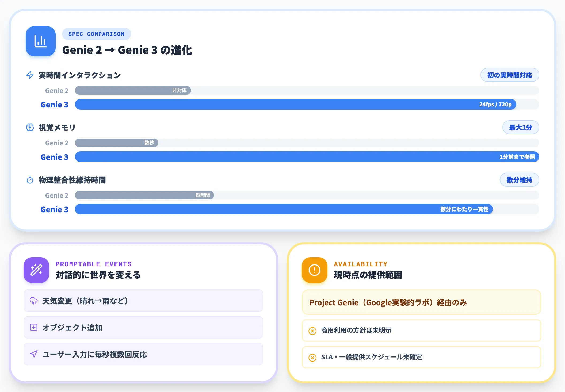This screenshot has width=565, height=392.
Task: Click the AVAILABILITY label
Action: [361, 264]
